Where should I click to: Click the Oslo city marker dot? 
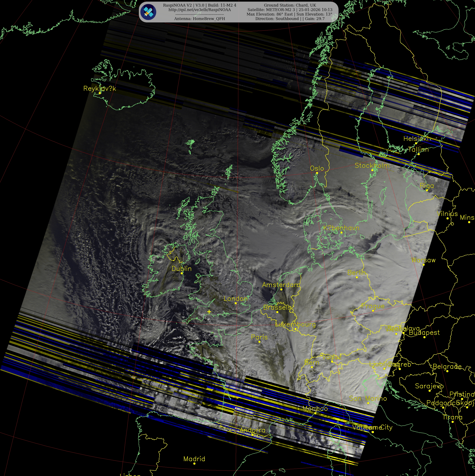click(x=317, y=173)
